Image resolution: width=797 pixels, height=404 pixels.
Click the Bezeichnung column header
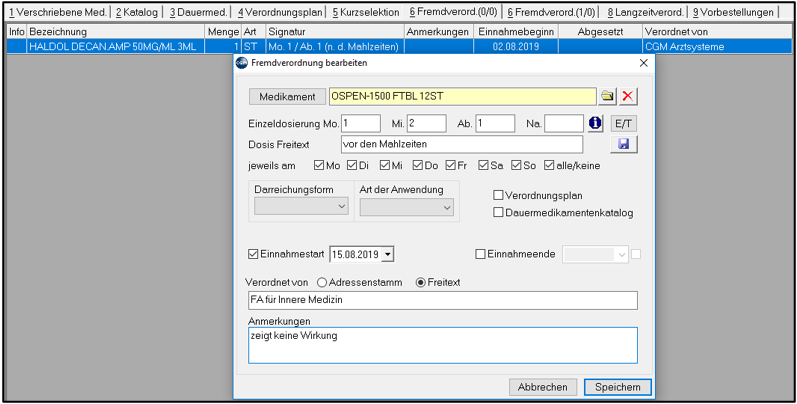pos(116,32)
